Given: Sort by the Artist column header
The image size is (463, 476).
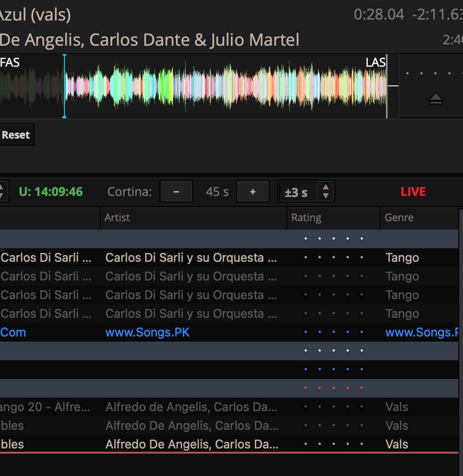Looking at the screenshot, I should 194,217.
